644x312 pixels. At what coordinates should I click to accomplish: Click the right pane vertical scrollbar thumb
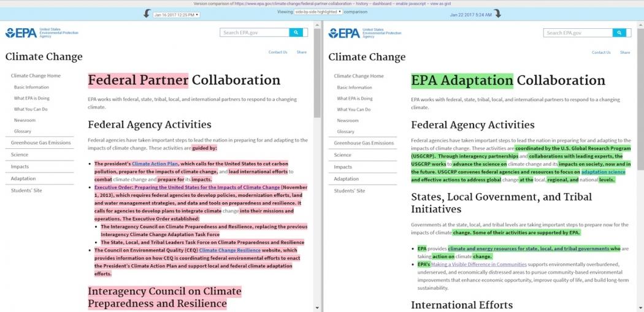[640, 100]
